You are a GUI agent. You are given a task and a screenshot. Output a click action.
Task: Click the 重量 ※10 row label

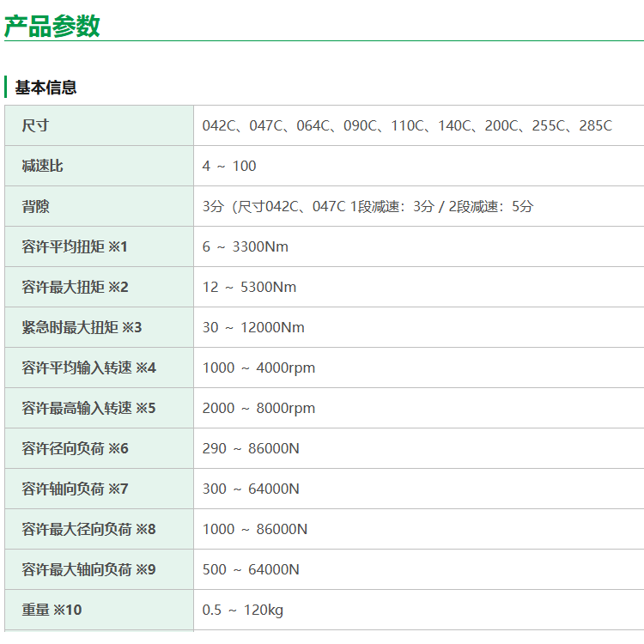coord(52,610)
